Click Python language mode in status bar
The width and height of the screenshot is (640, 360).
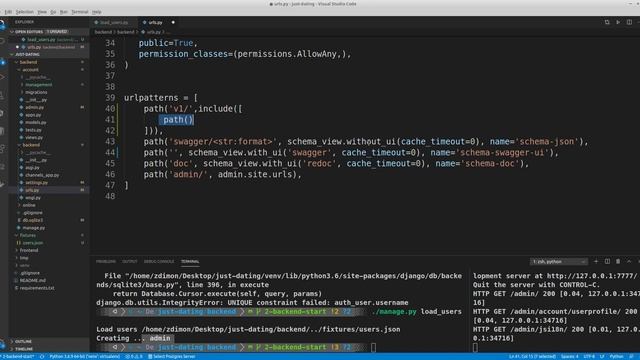616,356
